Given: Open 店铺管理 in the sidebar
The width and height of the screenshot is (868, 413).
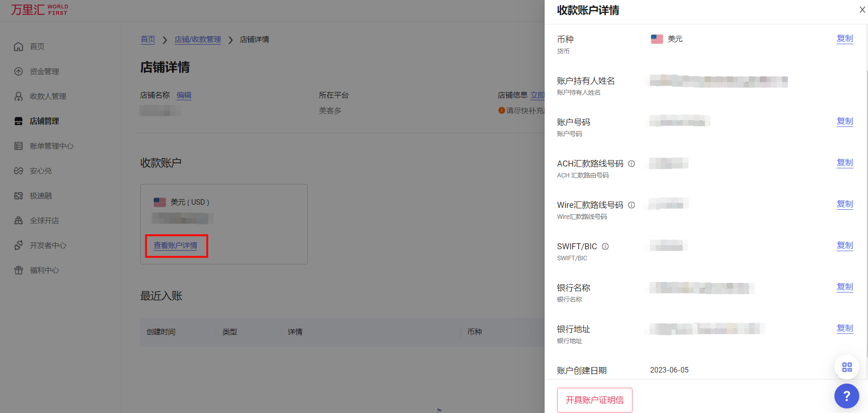Looking at the screenshot, I should (x=44, y=121).
